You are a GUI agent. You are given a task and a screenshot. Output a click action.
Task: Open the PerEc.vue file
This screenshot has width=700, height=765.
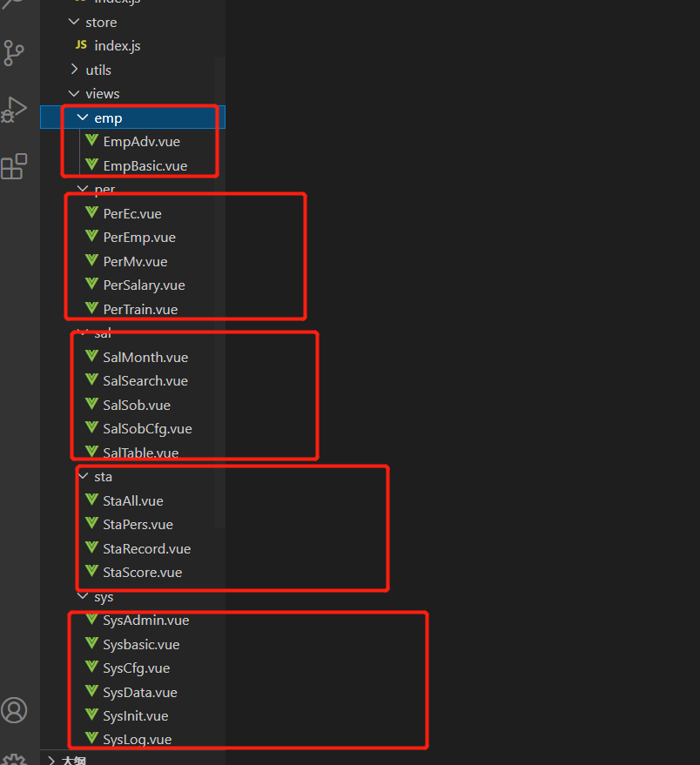pos(132,214)
